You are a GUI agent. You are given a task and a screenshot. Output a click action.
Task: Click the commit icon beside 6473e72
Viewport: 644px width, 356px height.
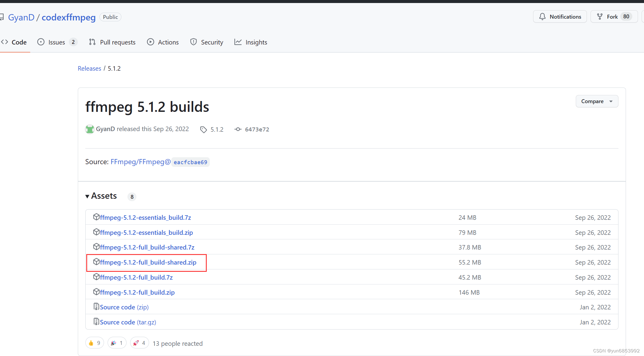(x=238, y=129)
